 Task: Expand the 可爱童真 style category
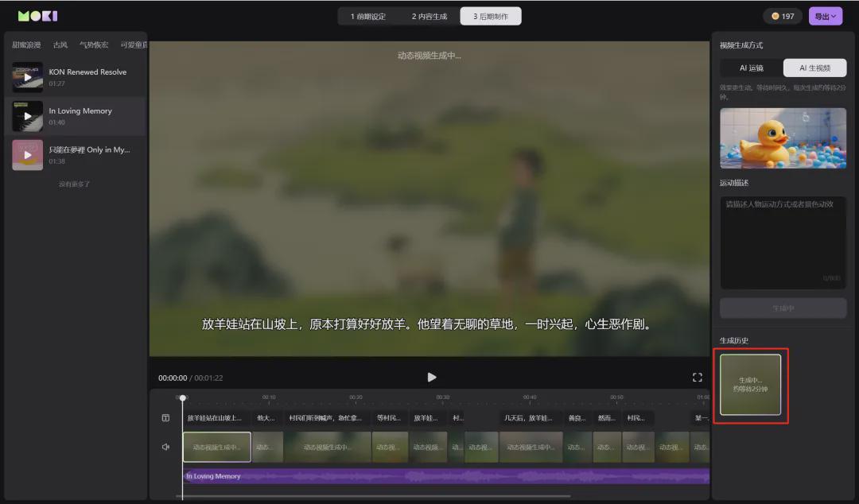pyautogui.click(x=132, y=45)
